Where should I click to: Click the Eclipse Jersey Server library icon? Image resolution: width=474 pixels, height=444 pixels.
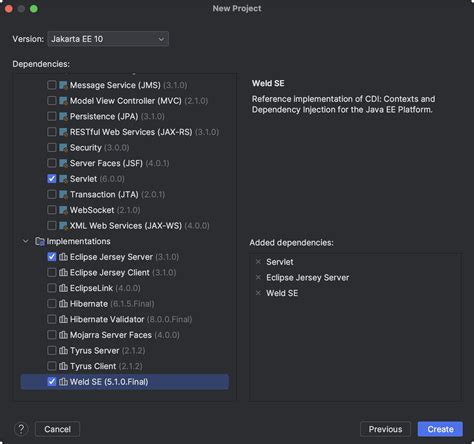coord(63,257)
